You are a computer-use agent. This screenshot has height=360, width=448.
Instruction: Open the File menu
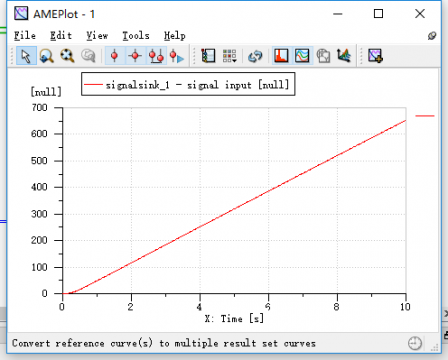pyautogui.click(x=25, y=35)
